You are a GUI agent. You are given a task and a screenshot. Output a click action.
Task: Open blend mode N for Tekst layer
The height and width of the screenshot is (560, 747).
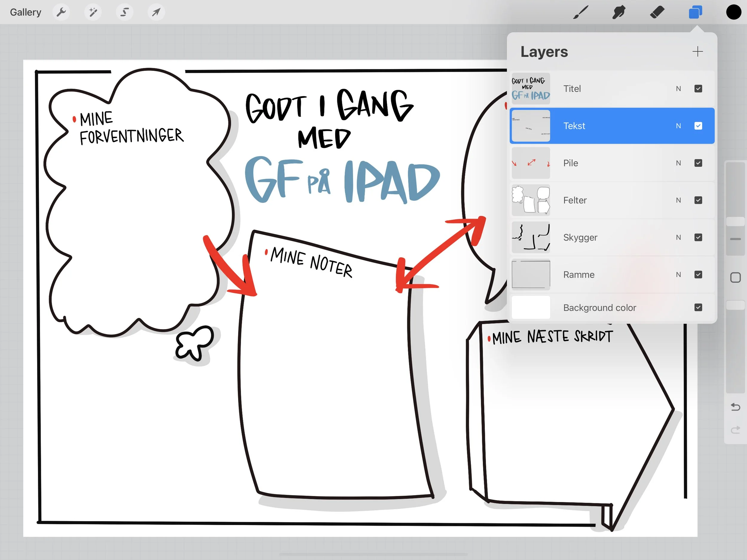pos(678,126)
